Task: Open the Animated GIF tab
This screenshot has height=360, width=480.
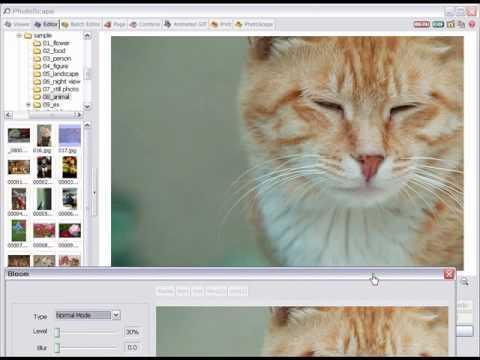Action: (x=186, y=24)
